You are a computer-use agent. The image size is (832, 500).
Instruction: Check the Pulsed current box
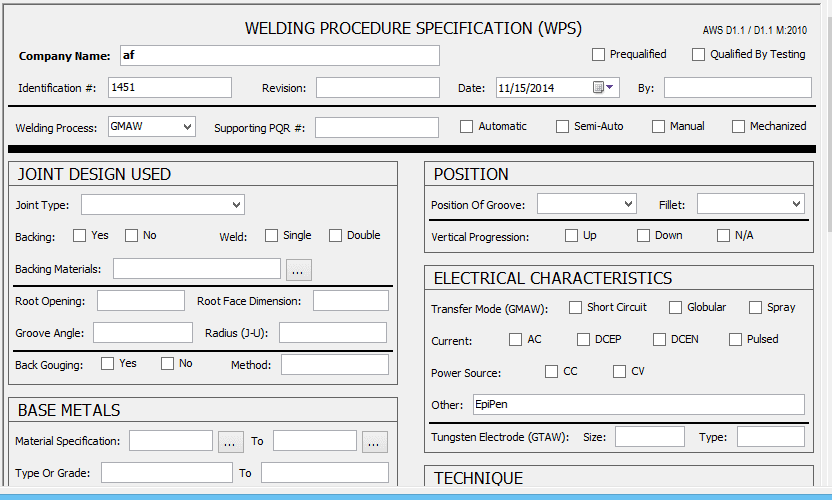coord(735,340)
